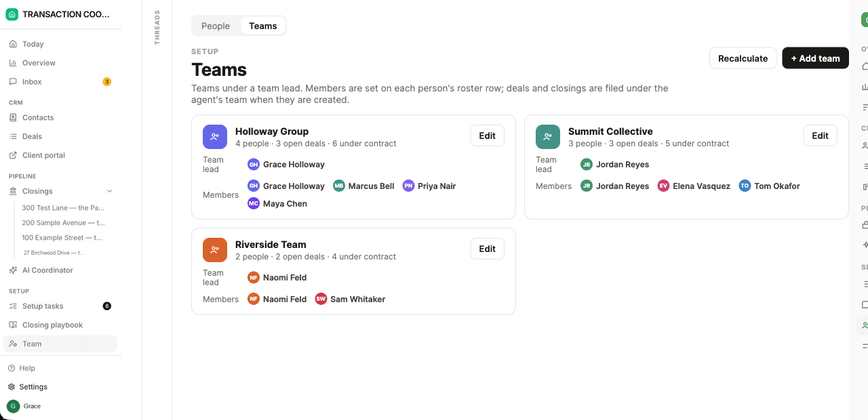Click the Client portal external link icon

click(13, 156)
